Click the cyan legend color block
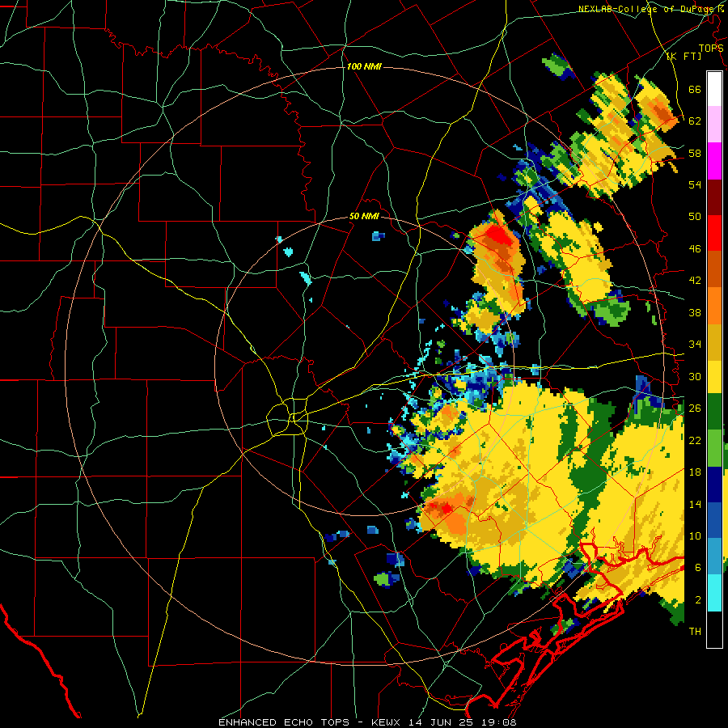Screen dimensions: 728x728 [714, 593]
